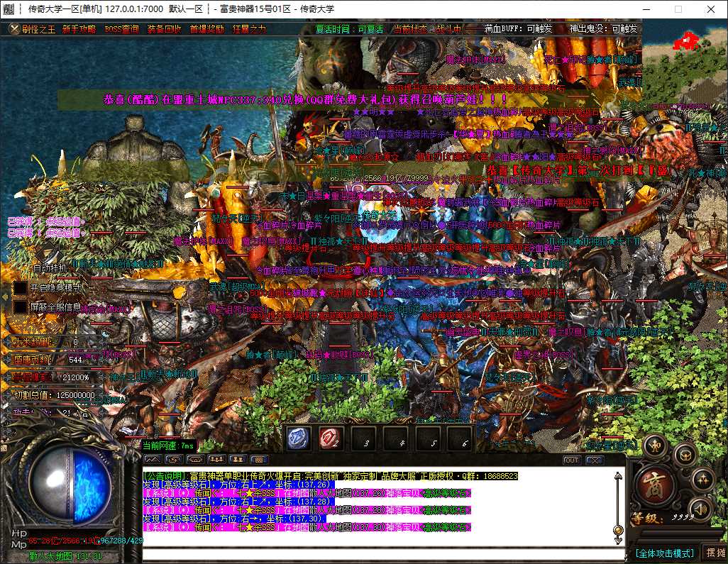728x564 pixels.
Task: Click the OUT button above chat
Action: pos(571,460)
